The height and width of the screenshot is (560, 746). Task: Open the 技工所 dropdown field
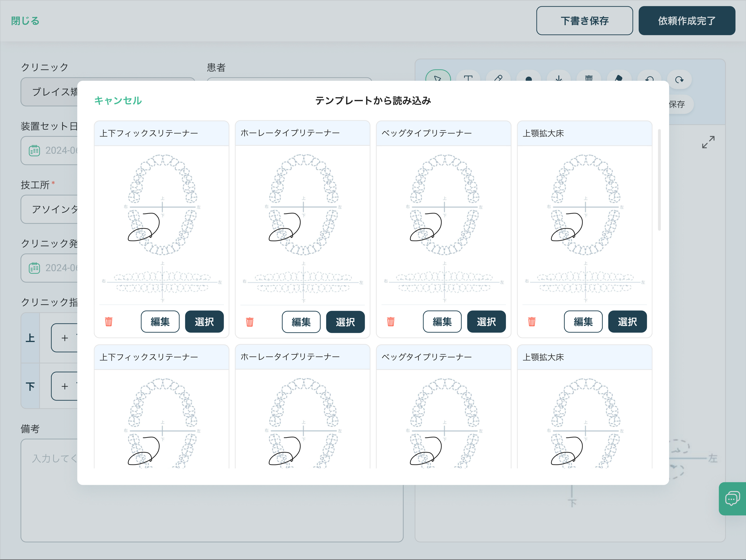pyautogui.click(x=49, y=209)
